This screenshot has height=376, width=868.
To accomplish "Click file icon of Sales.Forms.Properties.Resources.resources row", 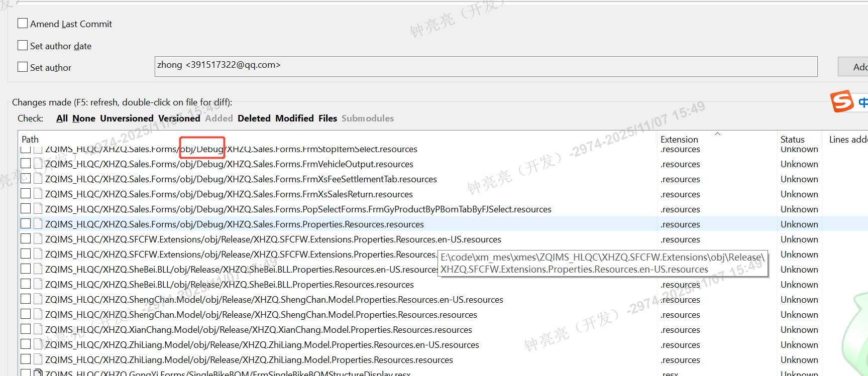I will tap(38, 224).
